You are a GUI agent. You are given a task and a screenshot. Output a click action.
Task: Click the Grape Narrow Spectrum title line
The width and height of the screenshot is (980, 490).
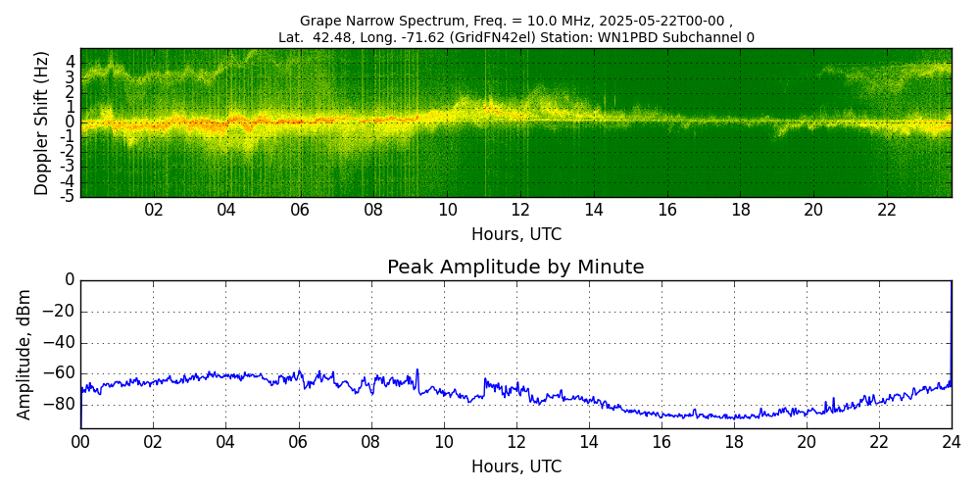pos(515,21)
